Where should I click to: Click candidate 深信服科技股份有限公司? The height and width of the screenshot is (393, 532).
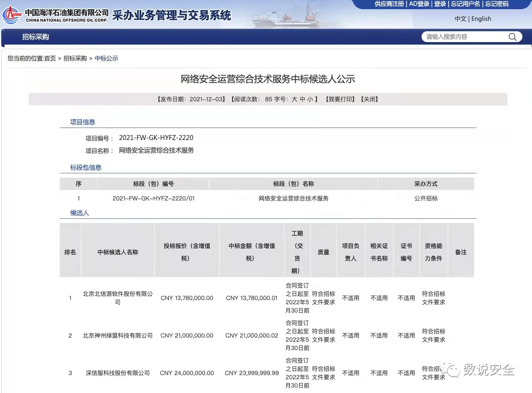click(118, 373)
